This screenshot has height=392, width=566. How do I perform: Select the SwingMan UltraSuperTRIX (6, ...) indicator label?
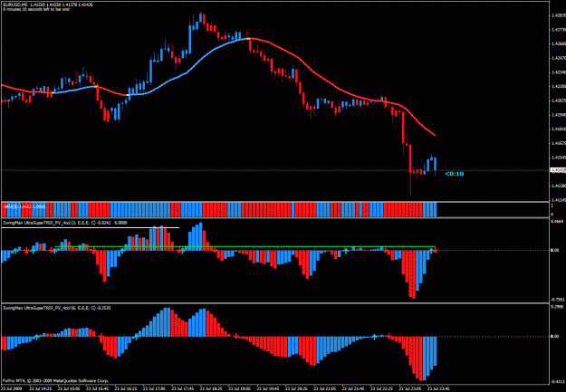(x=57, y=308)
